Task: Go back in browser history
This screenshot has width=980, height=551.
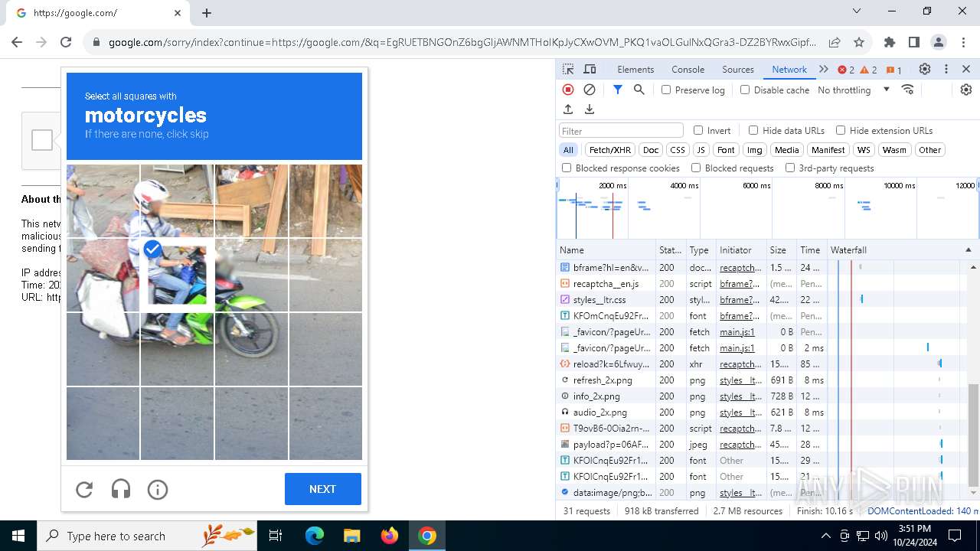Action: (x=17, y=43)
